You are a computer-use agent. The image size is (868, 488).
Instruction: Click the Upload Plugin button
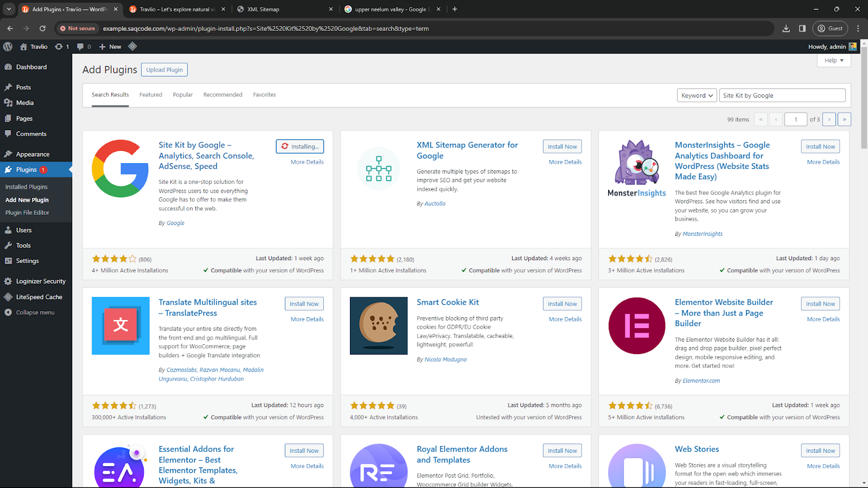click(x=164, y=70)
